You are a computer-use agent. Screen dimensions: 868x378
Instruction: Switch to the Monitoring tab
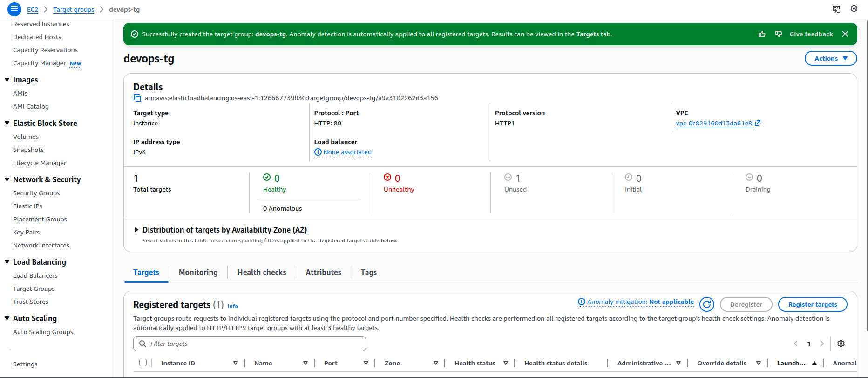pyautogui.click(x=198, y=272)
